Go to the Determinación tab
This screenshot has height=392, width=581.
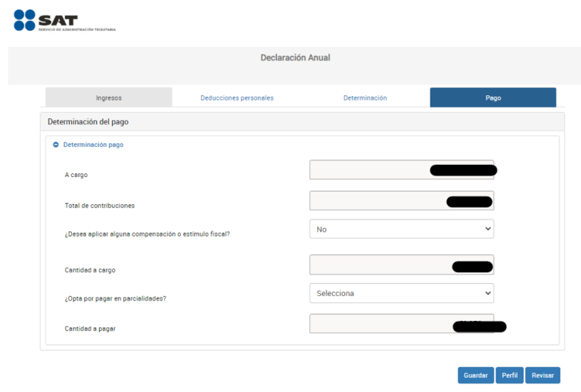click(x=365, y=98)
